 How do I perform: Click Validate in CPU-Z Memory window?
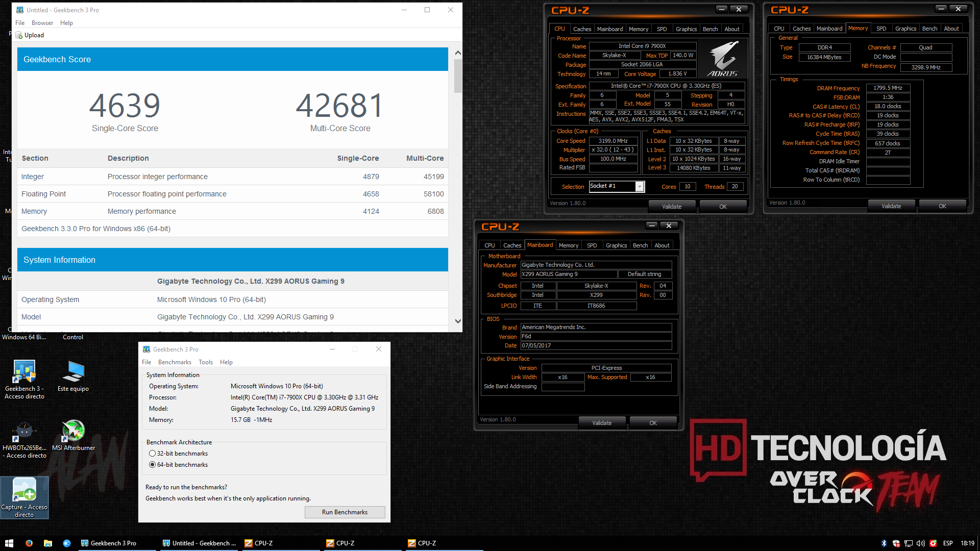[891, 206]
